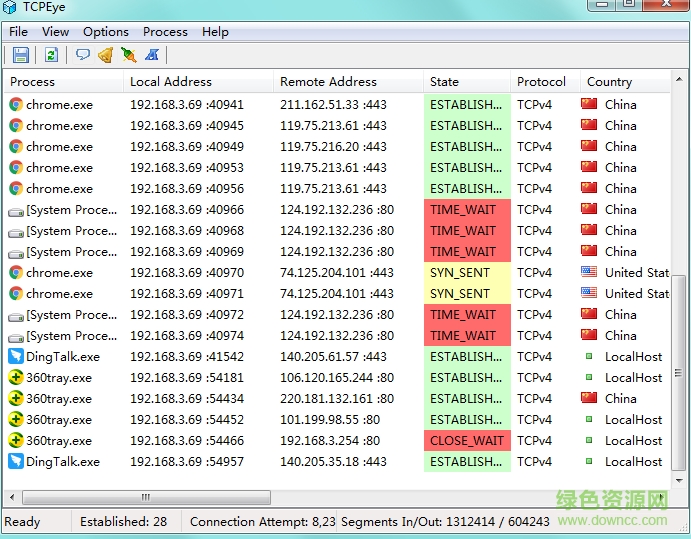
Task: Select the DingTalk.exe icon on port 41542
Action: click(16, 357)
